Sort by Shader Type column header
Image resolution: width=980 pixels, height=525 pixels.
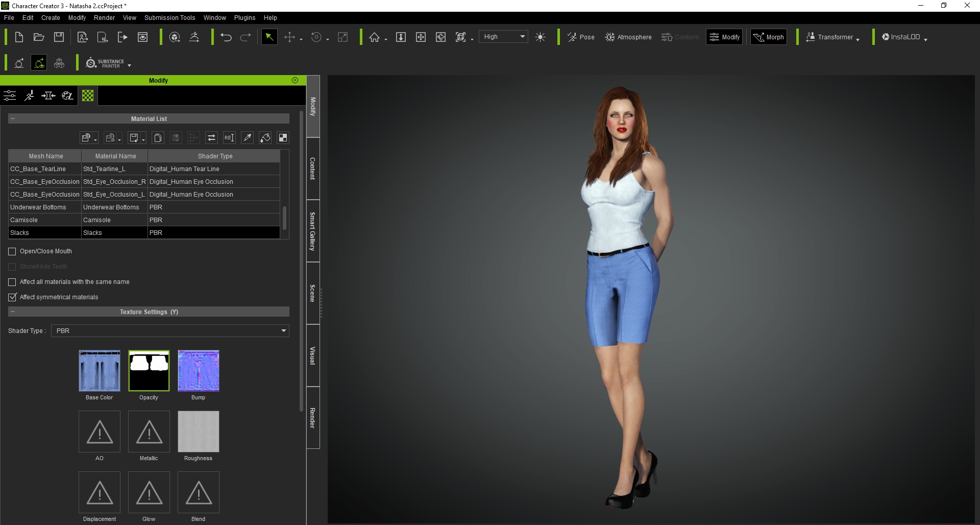pyautogui.click(x=214, y=156)
